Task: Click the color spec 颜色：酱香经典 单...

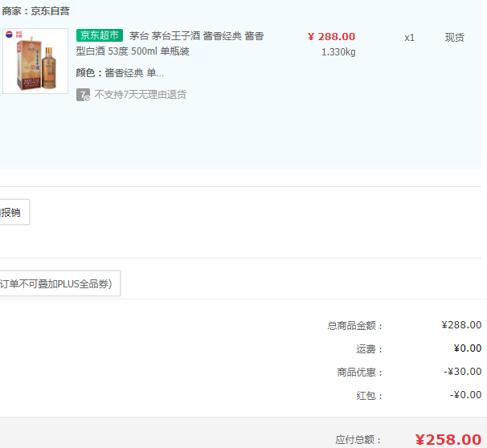Action: (120, 73)
